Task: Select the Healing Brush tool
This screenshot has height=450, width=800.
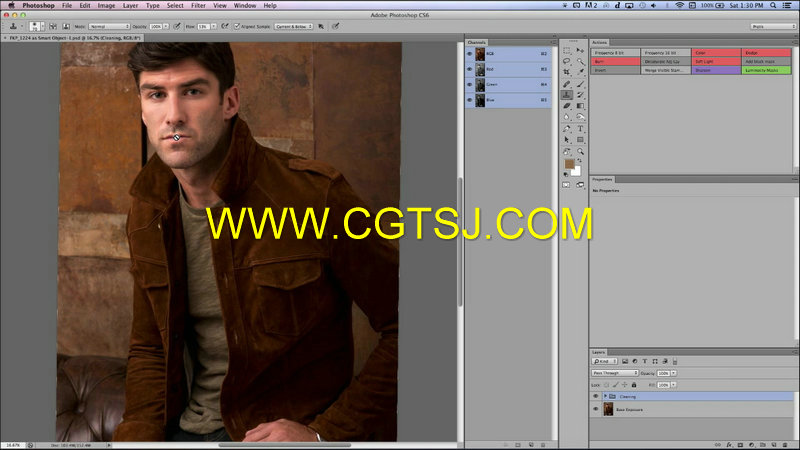Action: pyautogui.click(x=567, y=84)
